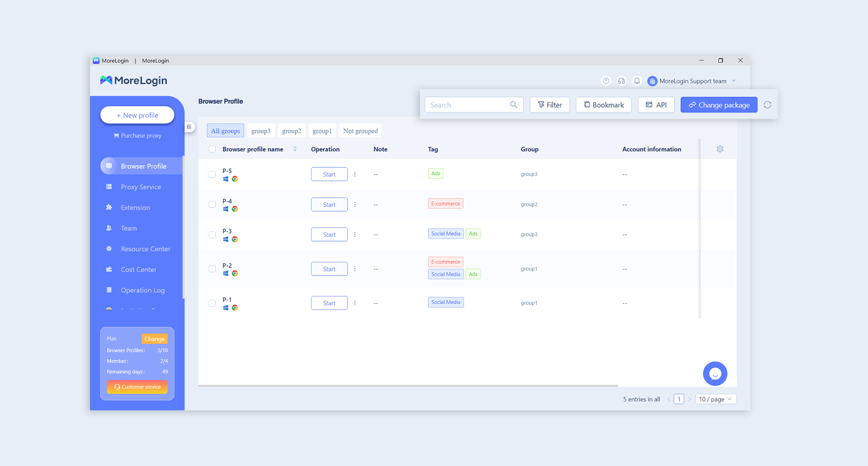Start the P-4 browser profile
868x466 pixels.
[329, 204]
